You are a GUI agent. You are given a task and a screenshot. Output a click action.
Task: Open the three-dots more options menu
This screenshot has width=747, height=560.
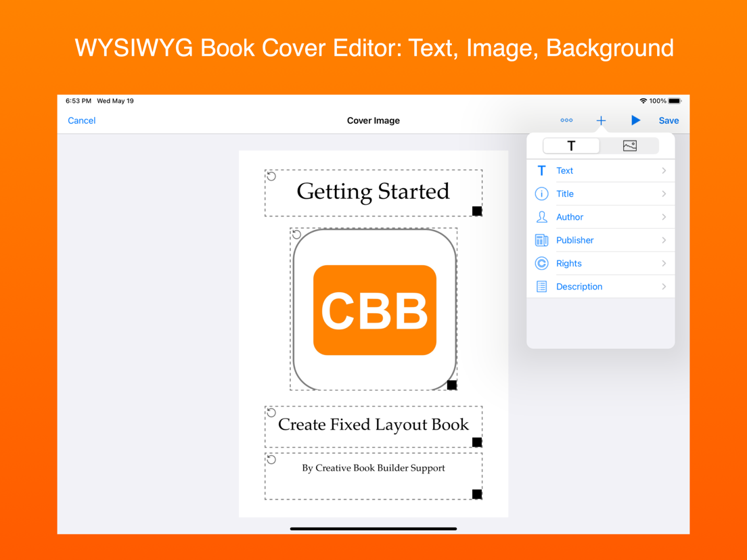pyautogui.click(x=566, y=120)
